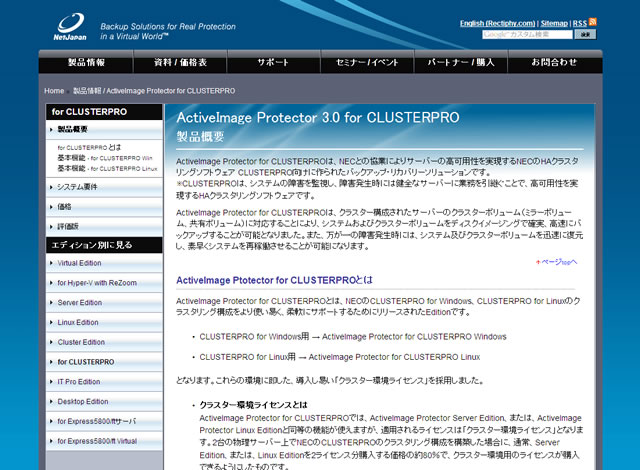
Task: Click the クラスター環境ライセンスとは bullet text
Action: pos(253,405)
